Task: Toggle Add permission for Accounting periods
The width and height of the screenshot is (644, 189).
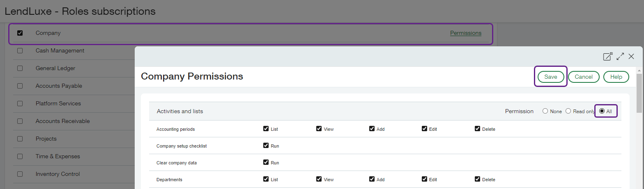Action: pyautogui.click(x=372, y=129)
